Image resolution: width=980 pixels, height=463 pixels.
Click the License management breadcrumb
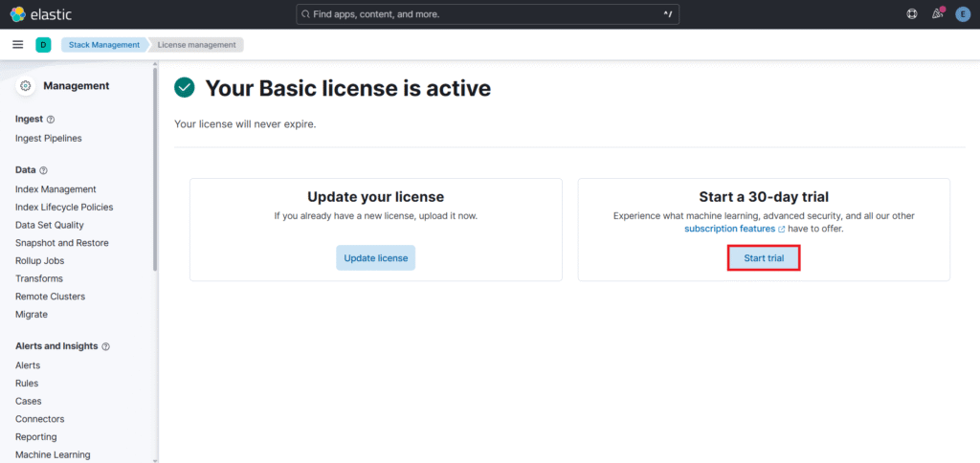click(197, 45)
